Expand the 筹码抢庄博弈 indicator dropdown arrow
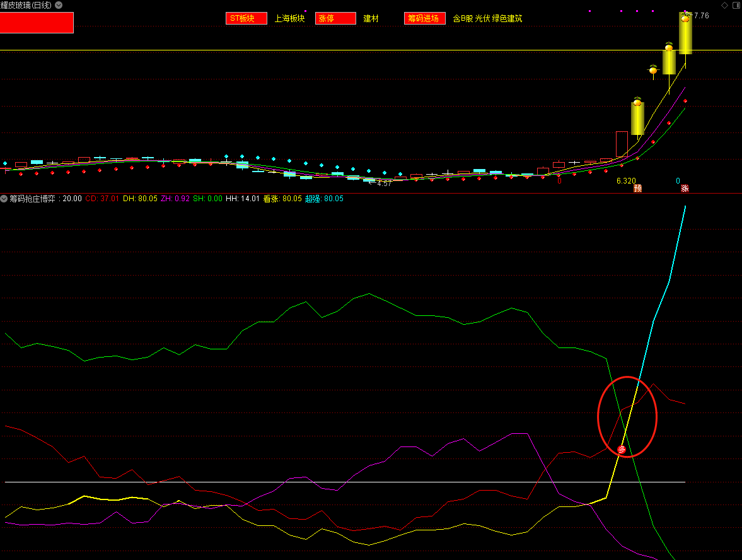Image resolution: width=742 pixels, height=560 pixels. (x=4, y=199)
